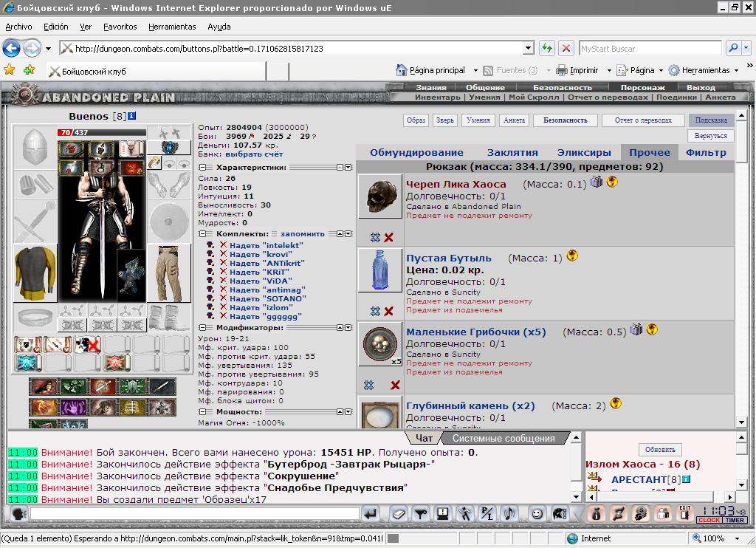Click the pants equipment slot
756x548 pixels.
pos(169,273)
